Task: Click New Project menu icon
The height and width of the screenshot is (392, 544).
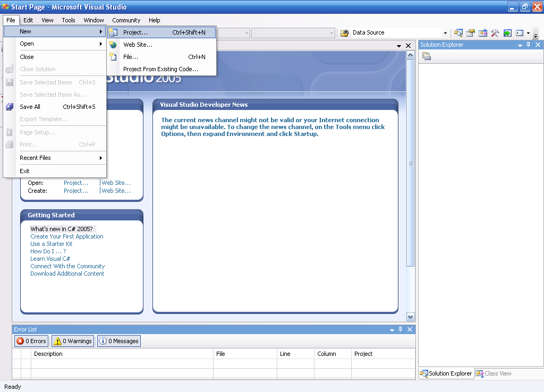Action: tap(113, 32)
